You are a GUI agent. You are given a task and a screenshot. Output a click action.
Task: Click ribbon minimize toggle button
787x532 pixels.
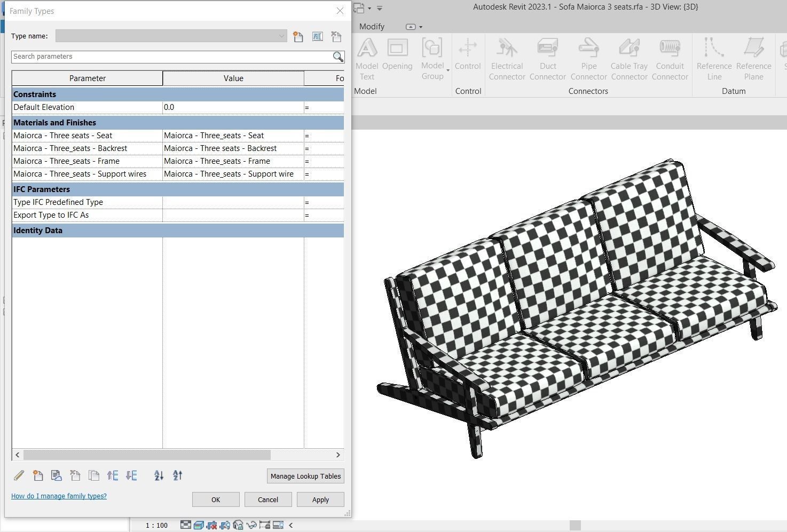click(411, 27)
